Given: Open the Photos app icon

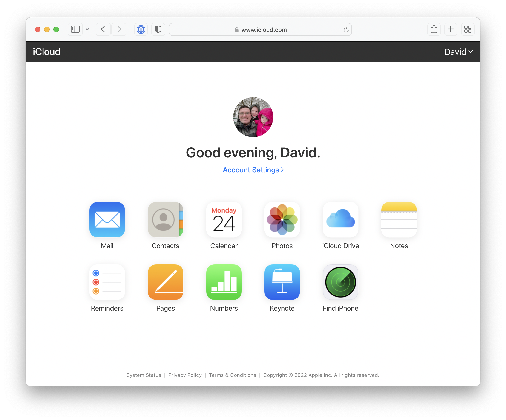Looking at the screenshot, I should tap(282, 219).
